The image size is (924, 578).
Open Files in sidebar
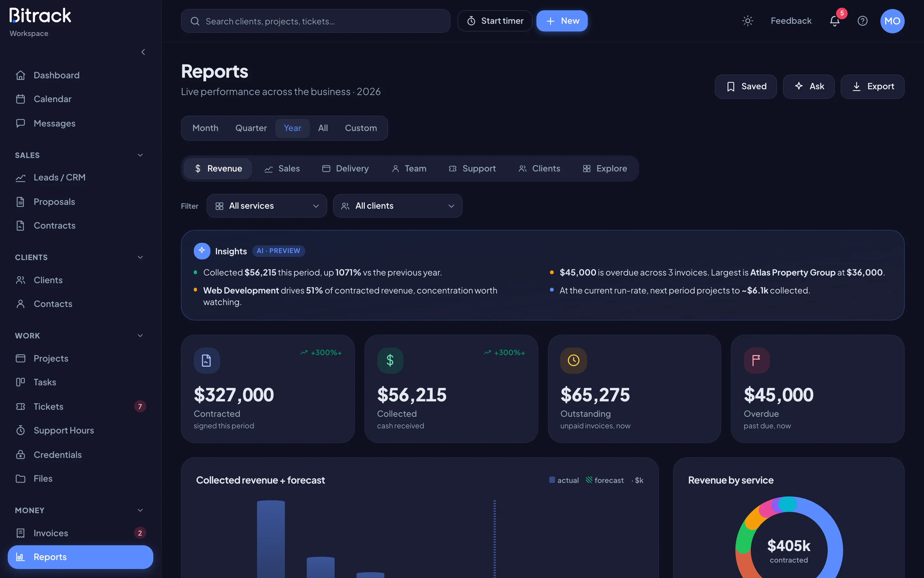[x=80, y=478]
